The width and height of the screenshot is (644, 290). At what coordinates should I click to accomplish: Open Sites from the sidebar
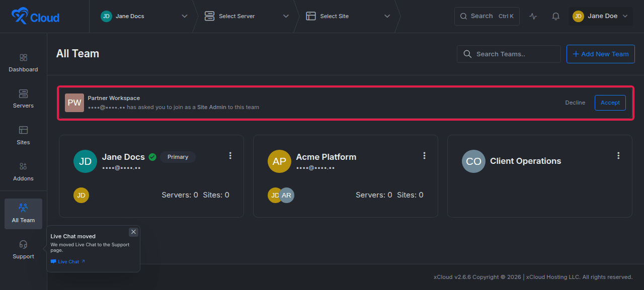coord(23,136)
